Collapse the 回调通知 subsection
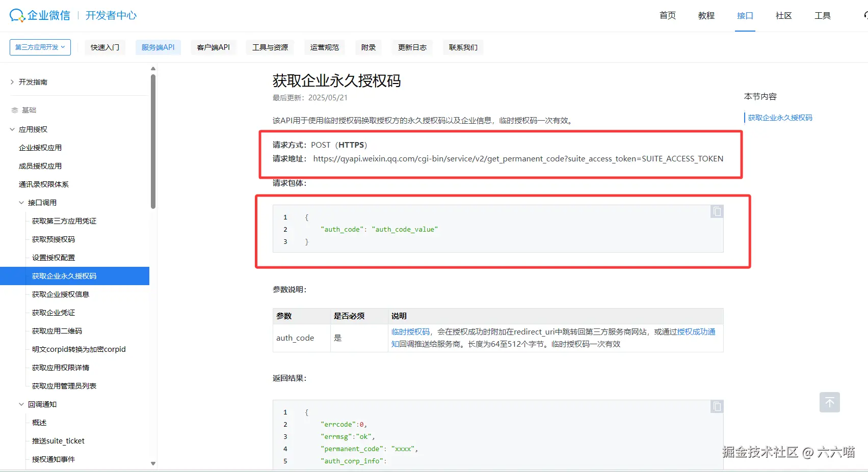 (21, 404)
